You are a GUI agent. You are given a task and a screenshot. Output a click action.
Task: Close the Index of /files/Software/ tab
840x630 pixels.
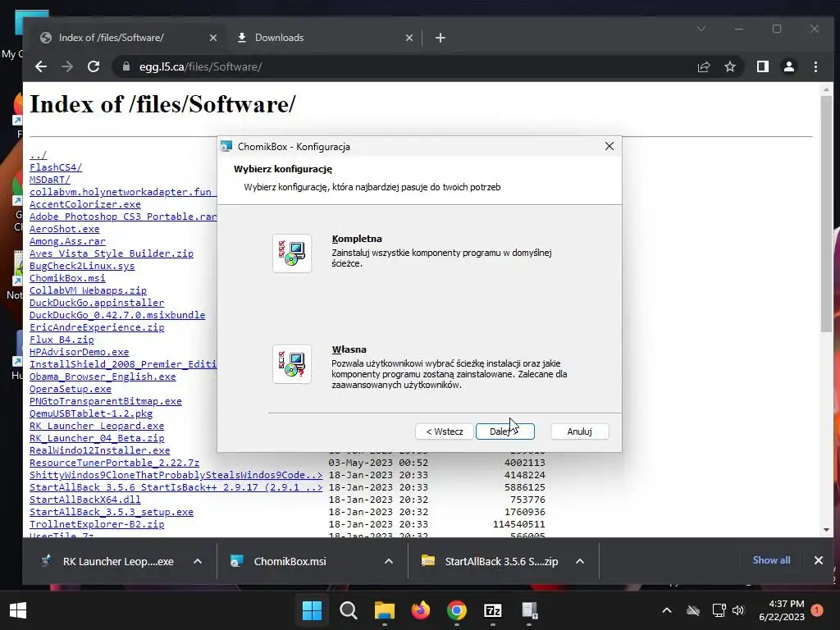tap(213, 38)
